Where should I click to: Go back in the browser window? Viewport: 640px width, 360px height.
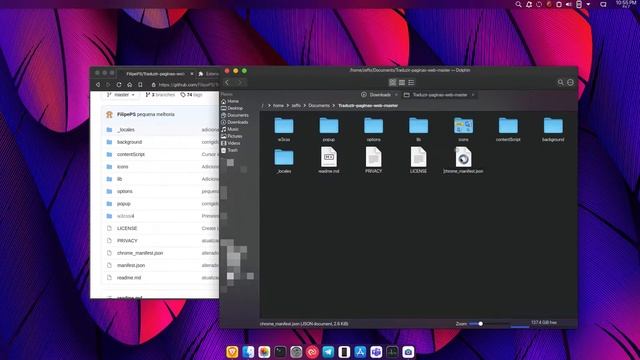click(98, 84)
